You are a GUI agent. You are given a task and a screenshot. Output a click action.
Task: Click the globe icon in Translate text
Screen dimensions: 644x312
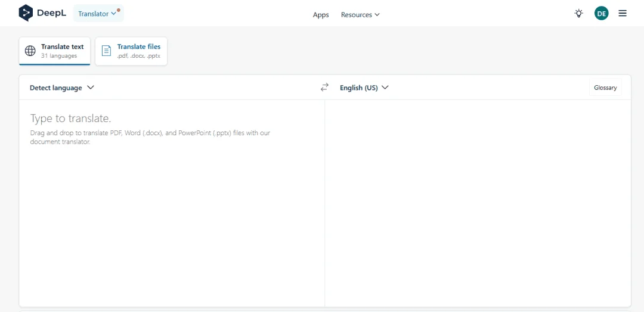[30, 51]
